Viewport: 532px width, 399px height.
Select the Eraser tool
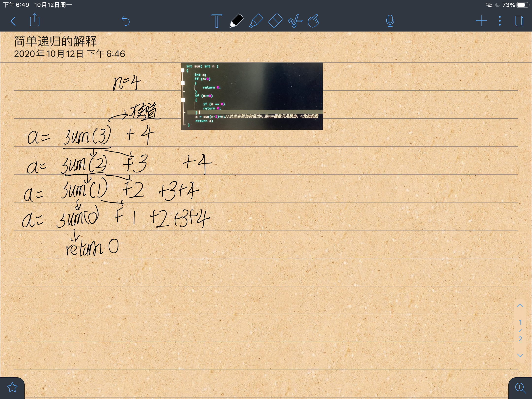(x=275, y=21)
